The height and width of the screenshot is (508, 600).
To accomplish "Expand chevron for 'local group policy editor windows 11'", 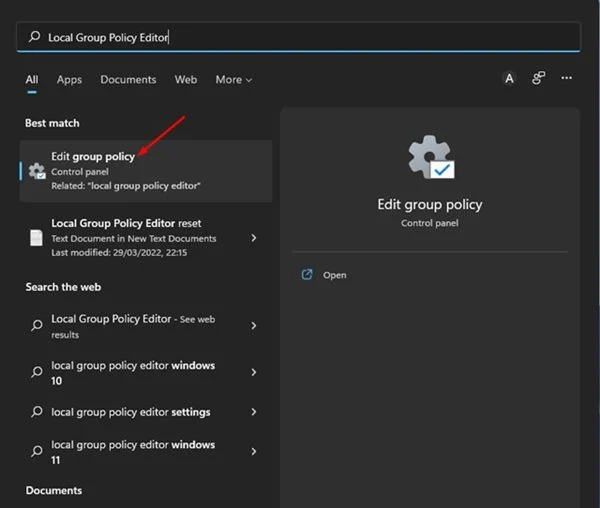I will click(254, 451).
